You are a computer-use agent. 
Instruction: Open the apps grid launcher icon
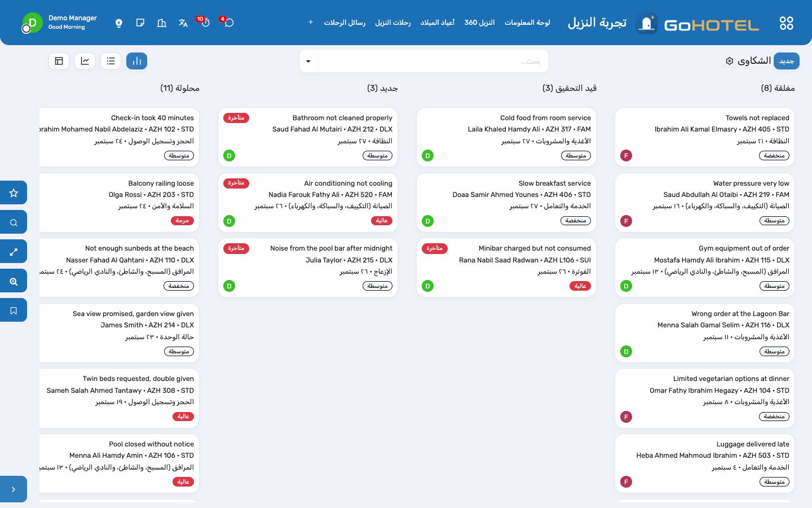(x=786, y=23)
